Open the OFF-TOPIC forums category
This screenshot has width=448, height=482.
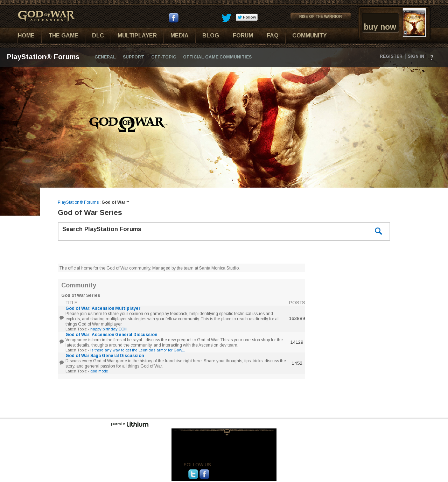pos(164,57)
